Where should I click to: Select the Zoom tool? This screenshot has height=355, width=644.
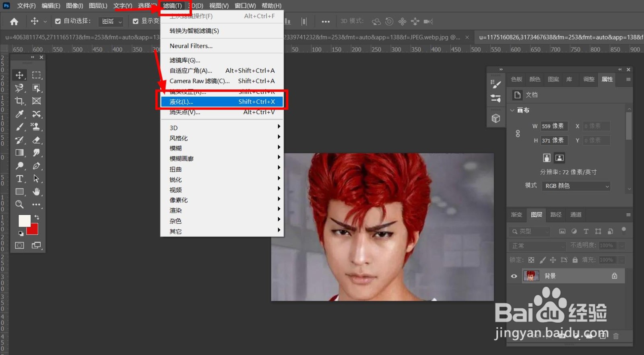[x=19, y=204]
